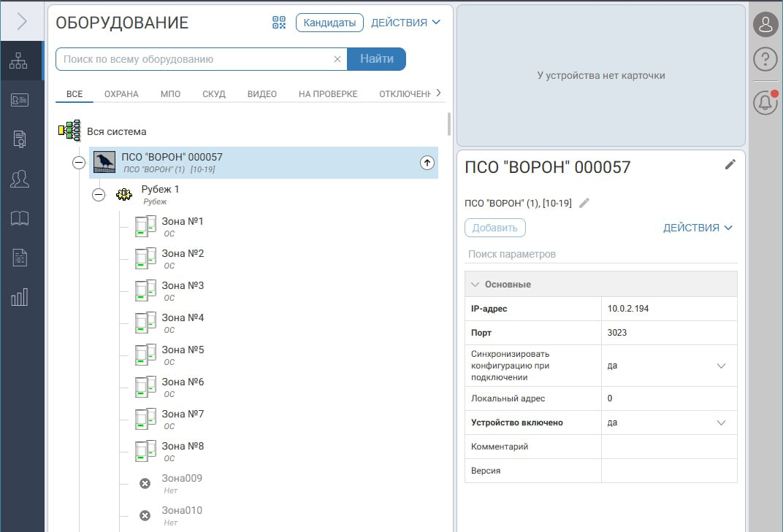Viewport: 783px width, 532px height.
Task: Collapse the Рубеж 1 tree node
Action: tap(99, 195)
